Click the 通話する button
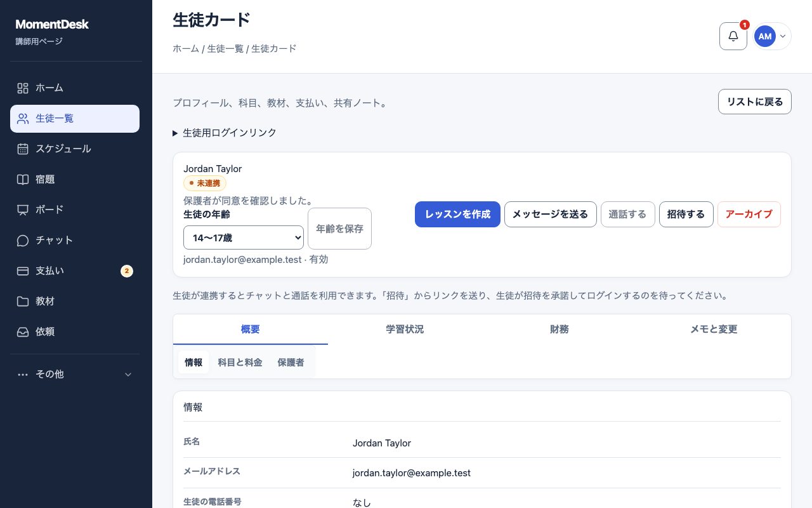 pos(627,215)
